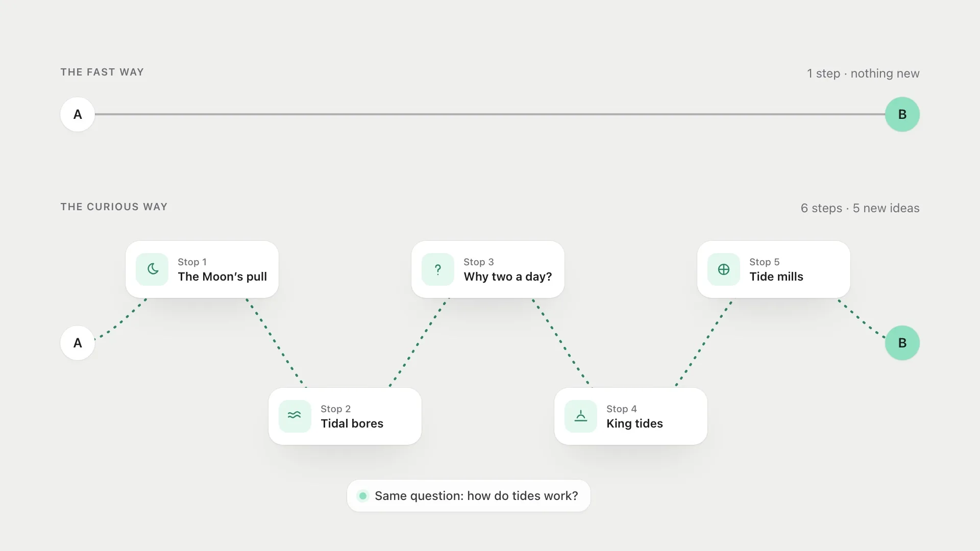Click green node B on the curious way path

[x=902, y=343]
